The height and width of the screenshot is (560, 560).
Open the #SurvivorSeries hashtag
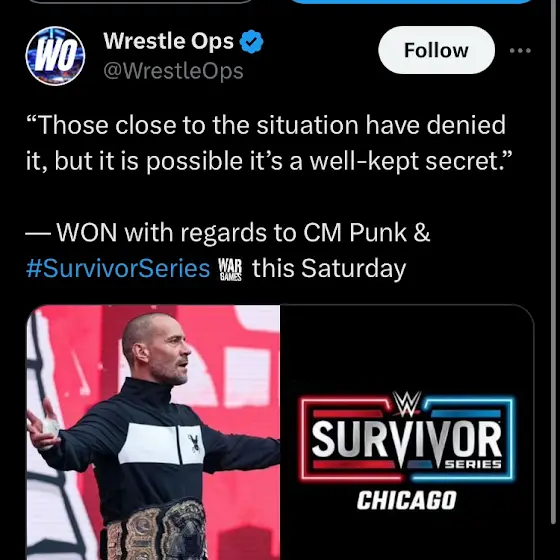point(118,268)
